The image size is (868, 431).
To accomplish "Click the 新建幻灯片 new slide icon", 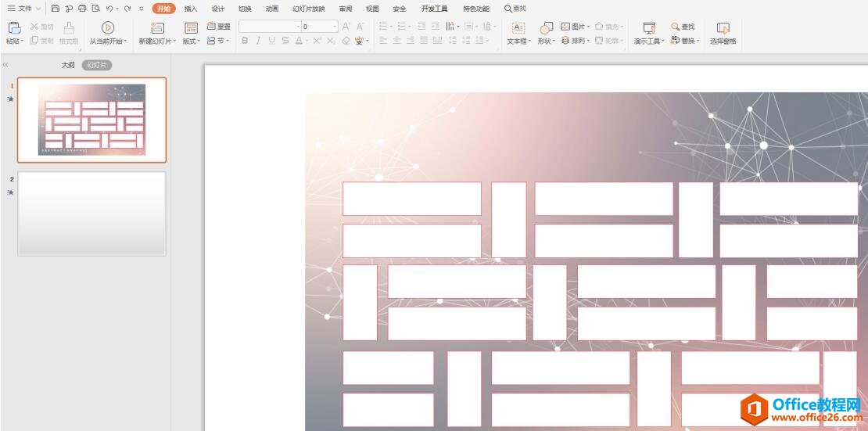I will [x=157, y=28].
